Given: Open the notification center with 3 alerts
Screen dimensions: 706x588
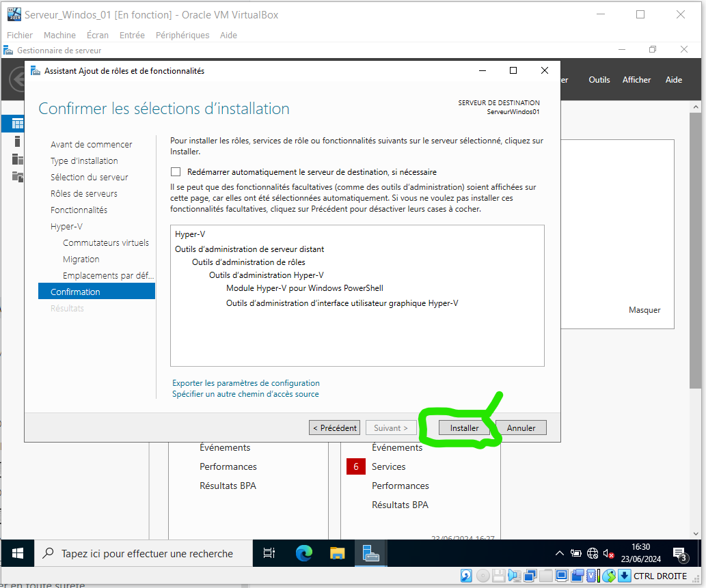Looking at the screenshot, I should [679, 554].
